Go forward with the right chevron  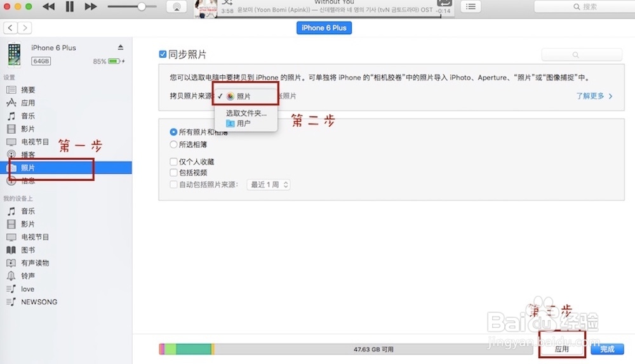point(25,28)
